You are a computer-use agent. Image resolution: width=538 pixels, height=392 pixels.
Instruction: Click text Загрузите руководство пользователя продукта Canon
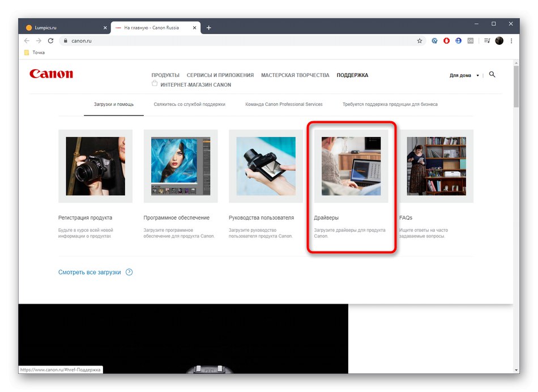(261, 233)
